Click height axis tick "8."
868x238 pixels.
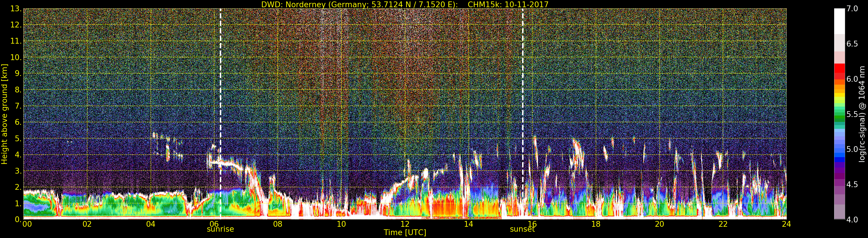(x=18, y=90)
